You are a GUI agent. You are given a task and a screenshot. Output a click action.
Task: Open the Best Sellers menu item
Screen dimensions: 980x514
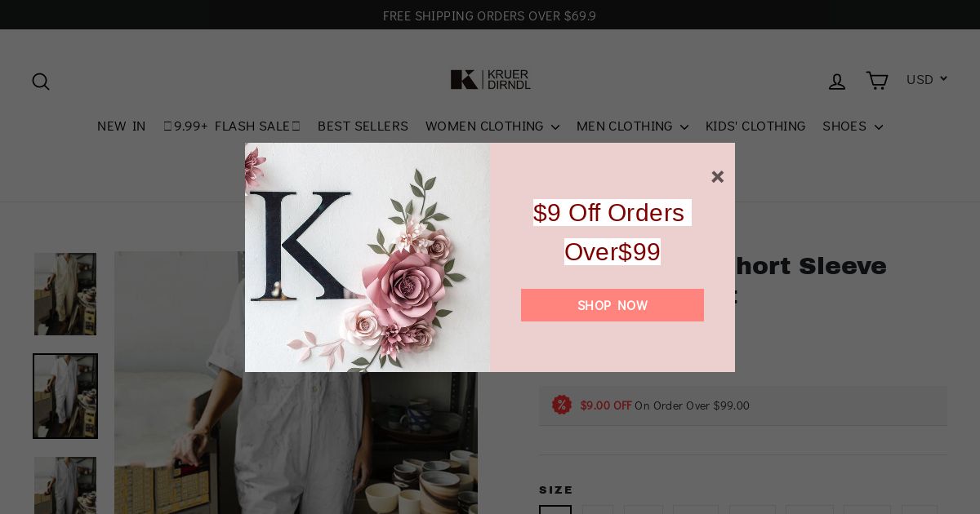click(363, 126)
